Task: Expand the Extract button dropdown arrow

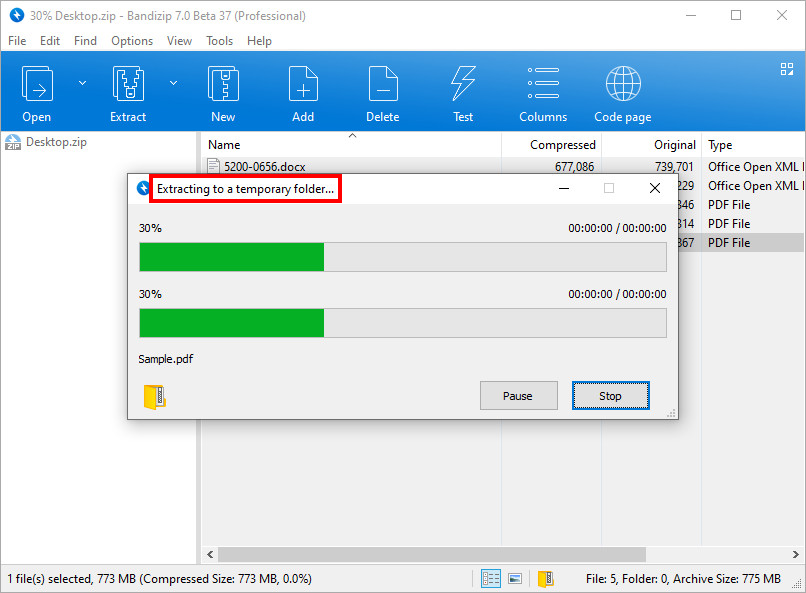Action: [174, 83]
